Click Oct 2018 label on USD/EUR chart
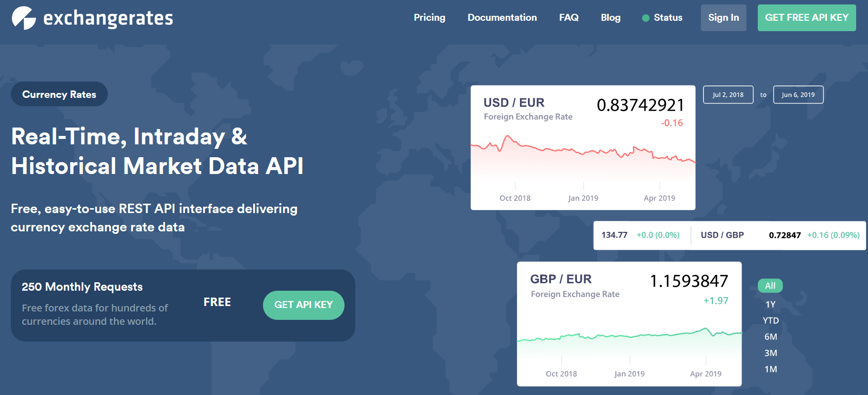The image size is (868, 395). (x=515, y=198)
